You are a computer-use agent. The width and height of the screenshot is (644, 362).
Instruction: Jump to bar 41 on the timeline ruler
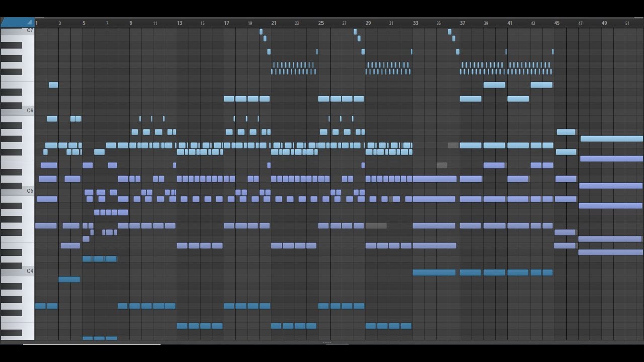click(x=510, y=23)
